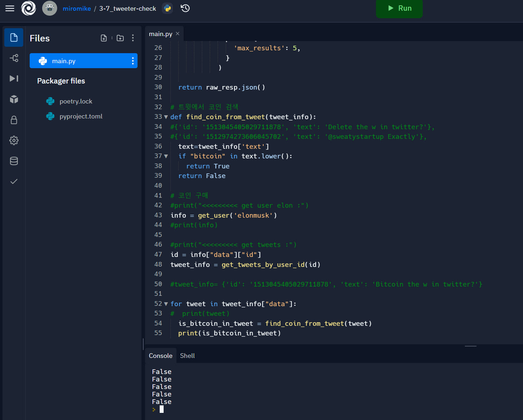This screenshot has height=420, width=523.
Task: Click "bitcoin" string in line 37
Action: coord(208,156)
